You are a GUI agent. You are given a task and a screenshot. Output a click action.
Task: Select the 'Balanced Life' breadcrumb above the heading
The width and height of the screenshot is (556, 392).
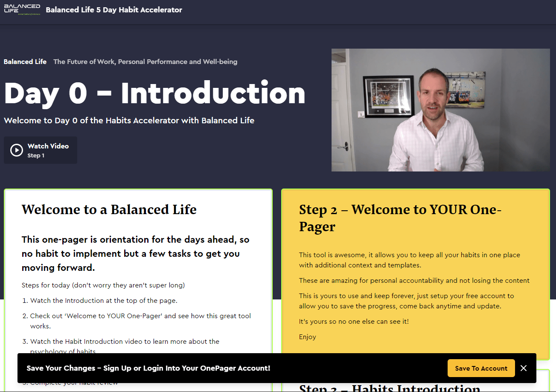(x=25, y=62)
